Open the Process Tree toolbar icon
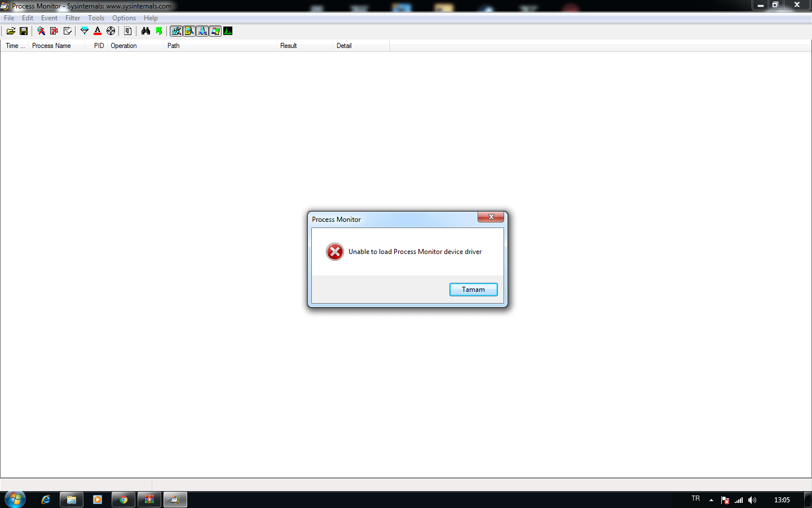 pos(128,31)
